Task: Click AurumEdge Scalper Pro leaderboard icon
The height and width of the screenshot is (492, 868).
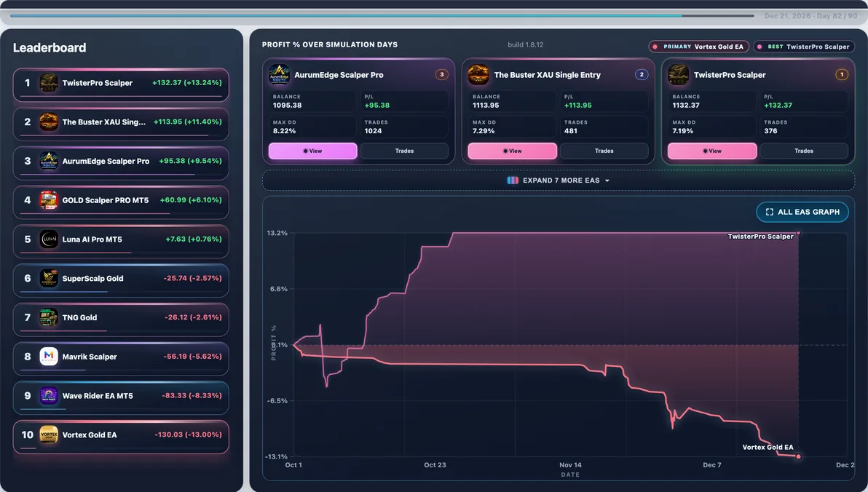Action: (49, 161)
